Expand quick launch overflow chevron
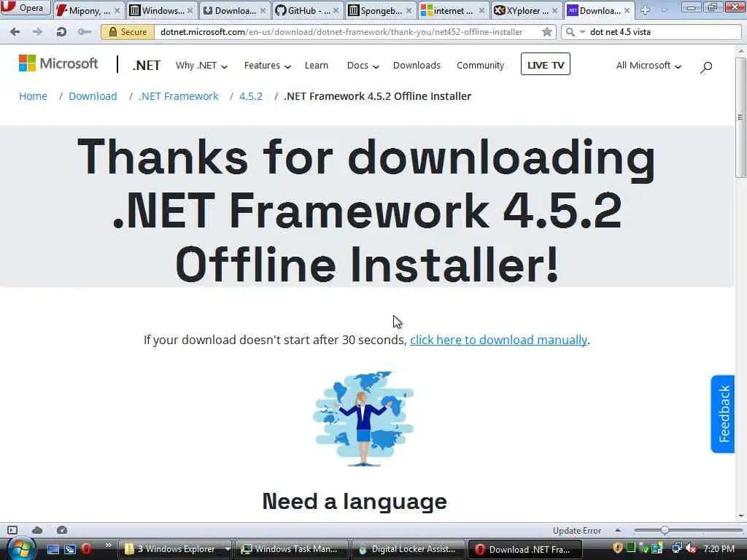The width and height of the screenshot is (747, 560). pos(109,545)
